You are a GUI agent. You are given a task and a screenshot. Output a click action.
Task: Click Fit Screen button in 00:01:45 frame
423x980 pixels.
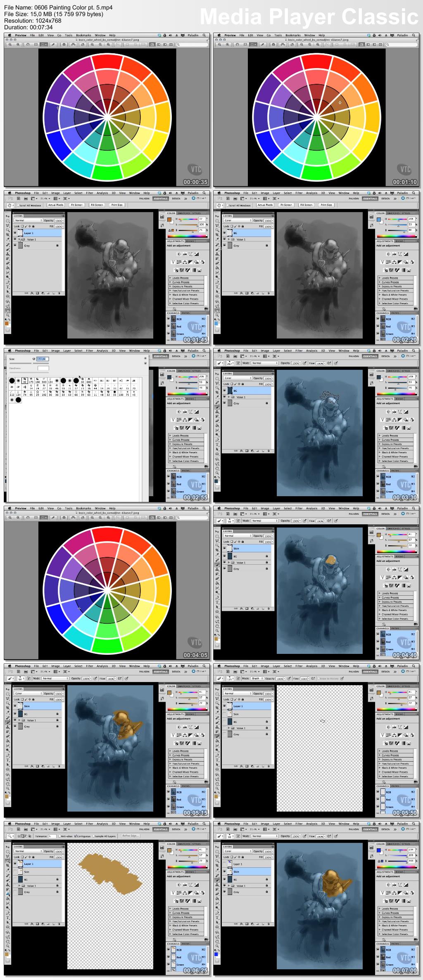click(76, 205)
